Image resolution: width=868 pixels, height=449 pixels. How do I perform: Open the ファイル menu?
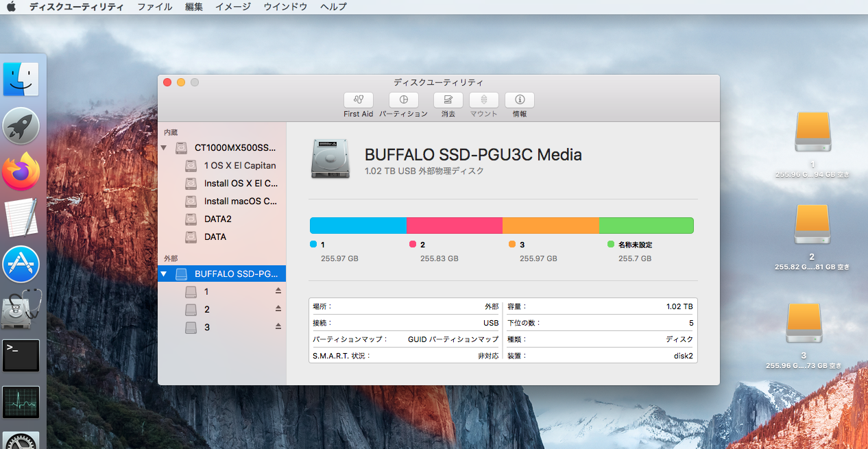tap(155, 7)
